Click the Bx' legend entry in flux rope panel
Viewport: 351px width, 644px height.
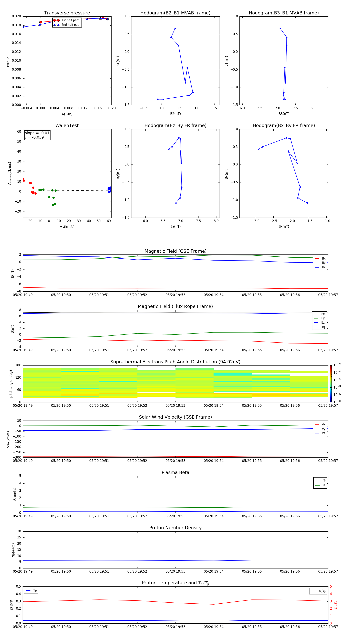320,314
